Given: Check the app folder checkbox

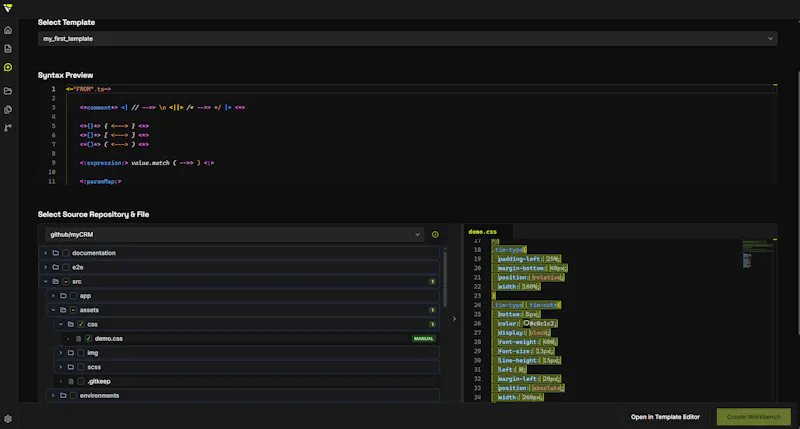Looking at the screenshot, I should click(x=73, y=296).
